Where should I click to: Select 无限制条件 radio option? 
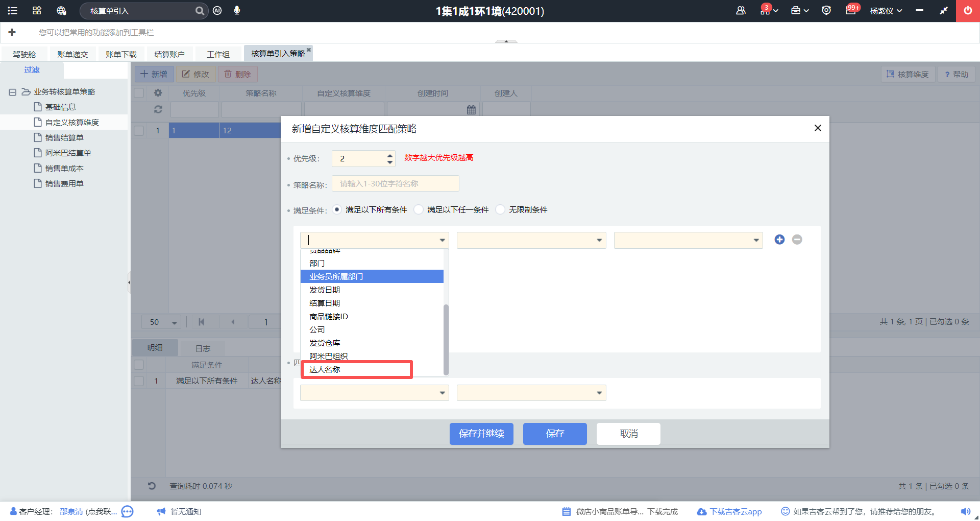point(501,209)
